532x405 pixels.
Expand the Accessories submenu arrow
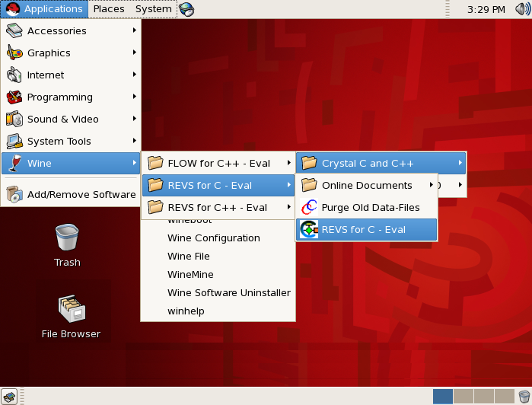click(x=135, y=30)
